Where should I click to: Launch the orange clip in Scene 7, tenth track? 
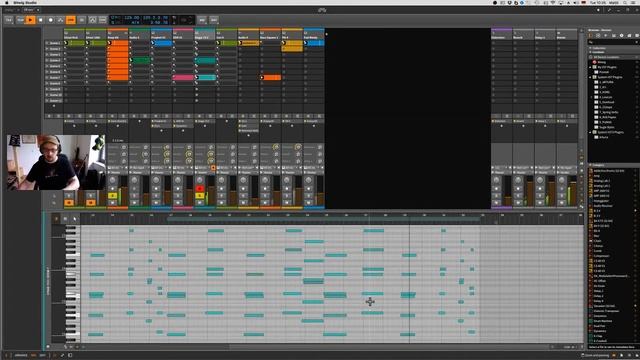(x=262, y=77)
